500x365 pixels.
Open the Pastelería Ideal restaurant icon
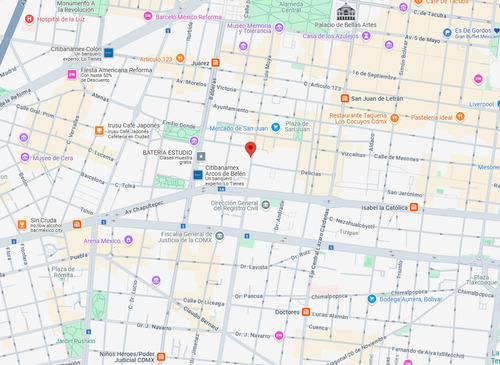(460, 116)
